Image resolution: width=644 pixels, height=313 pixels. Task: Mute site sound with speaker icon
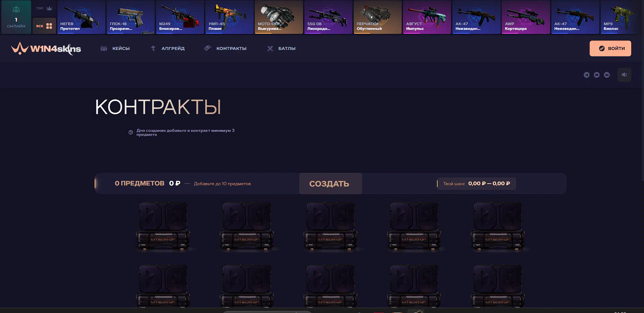click(x=624, y=75)
